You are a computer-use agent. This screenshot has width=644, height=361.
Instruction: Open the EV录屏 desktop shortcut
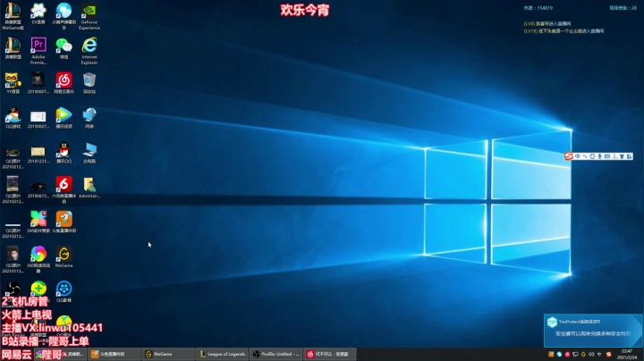tap(38, 14)
